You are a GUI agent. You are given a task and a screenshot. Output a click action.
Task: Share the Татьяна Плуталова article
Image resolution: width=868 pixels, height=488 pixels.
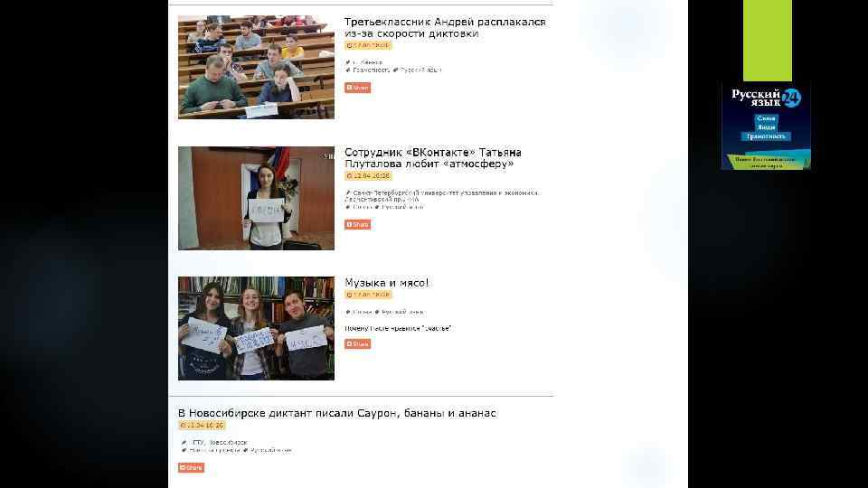point(358,224)
